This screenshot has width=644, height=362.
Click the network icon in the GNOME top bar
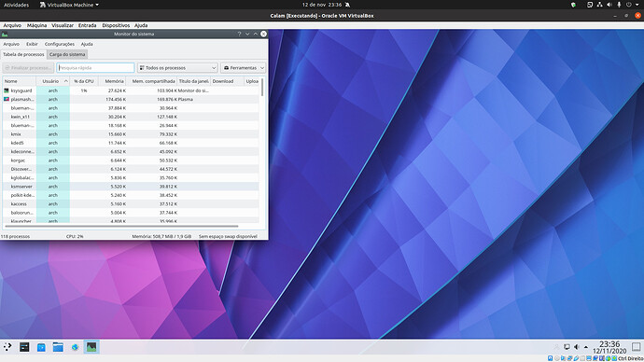599,5
